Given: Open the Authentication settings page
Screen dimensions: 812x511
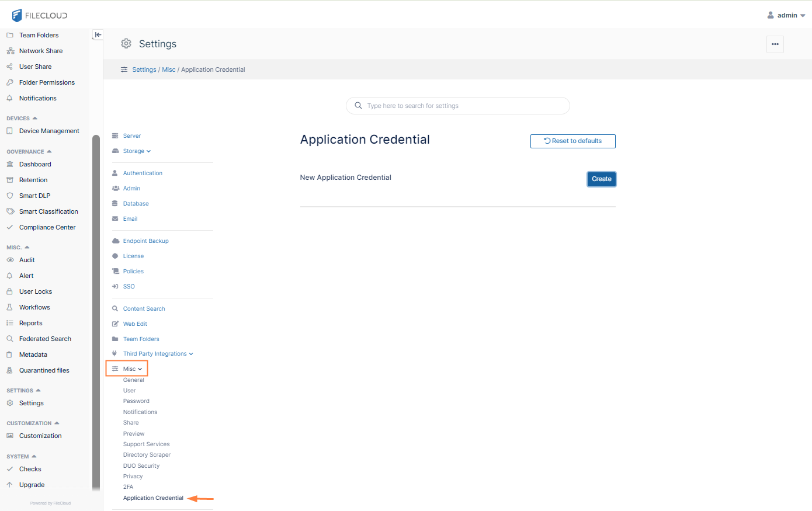Looking at the screenshot, I should (143, 173).
